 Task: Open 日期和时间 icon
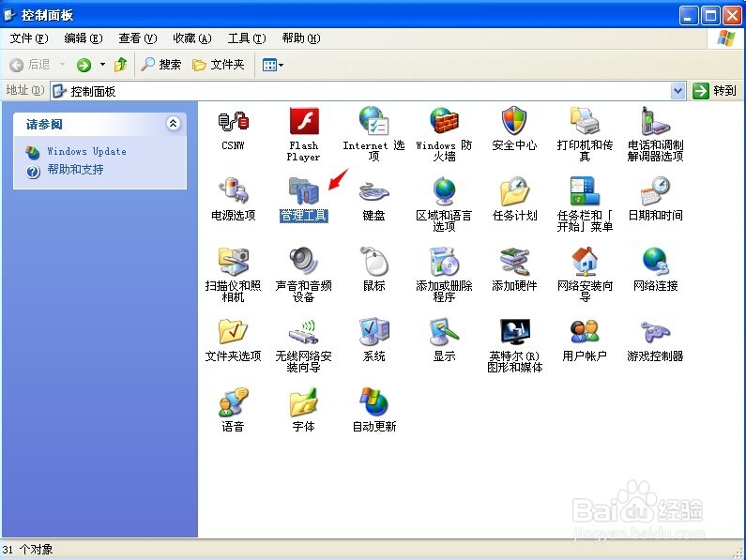[x=655, y=191]
